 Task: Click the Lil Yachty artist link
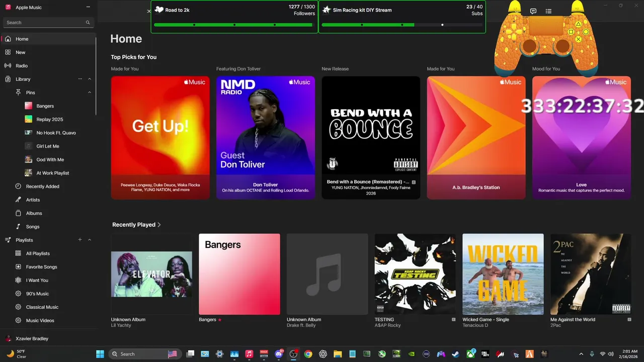121,325
